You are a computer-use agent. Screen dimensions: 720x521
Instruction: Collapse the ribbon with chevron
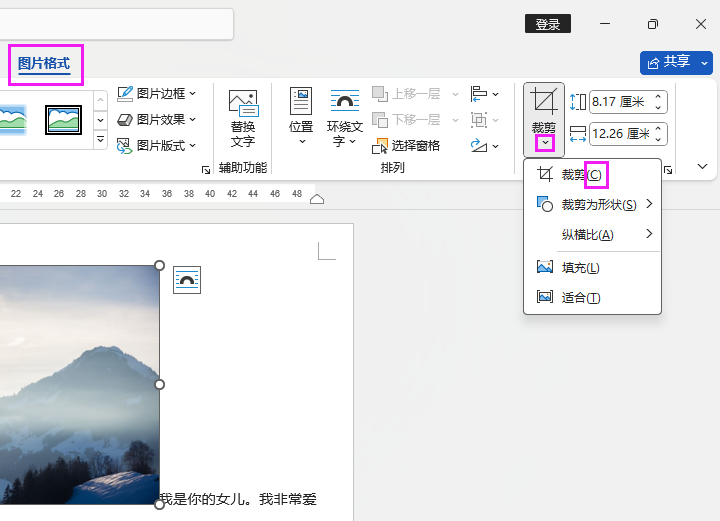[x=702, y=166]
